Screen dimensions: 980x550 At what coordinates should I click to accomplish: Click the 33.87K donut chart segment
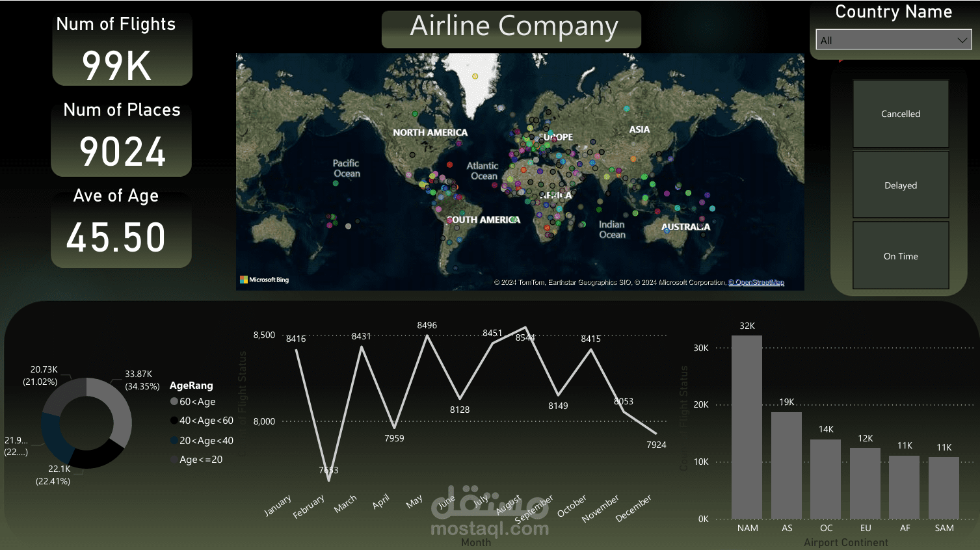pyautogui.click(x=119, y=410)
